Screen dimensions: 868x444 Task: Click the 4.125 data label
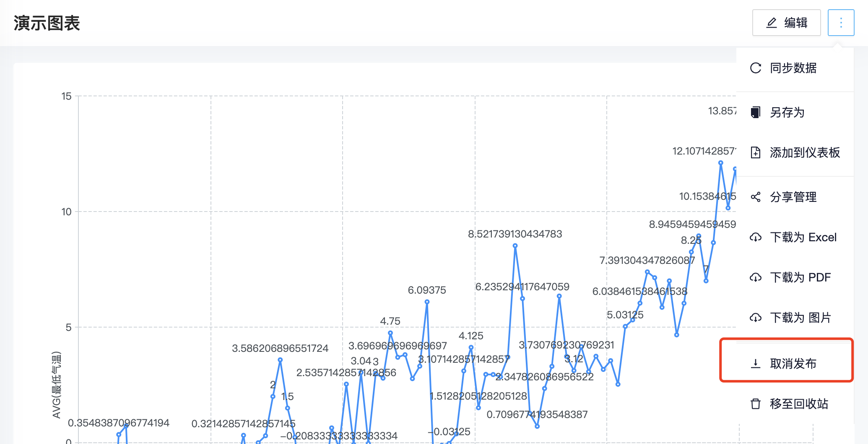pyautogui.click(x=471, y=336)
